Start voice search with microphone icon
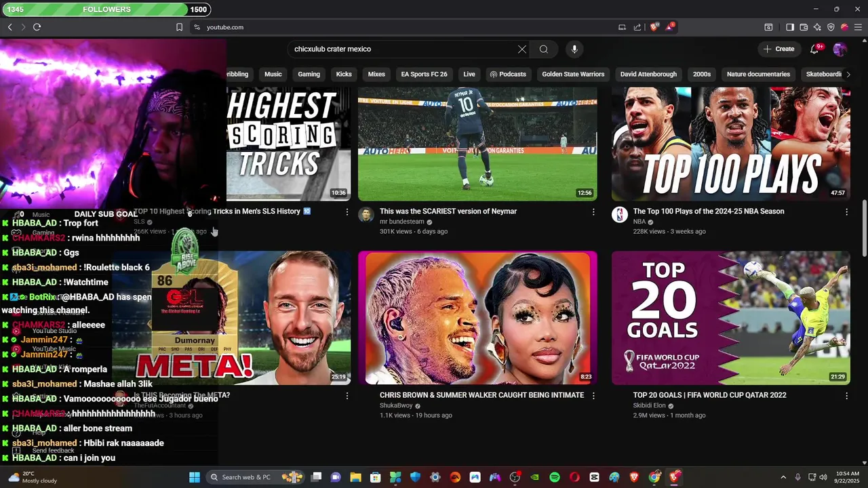This screenshot has height=488, width=868. [x=574, y=49]
